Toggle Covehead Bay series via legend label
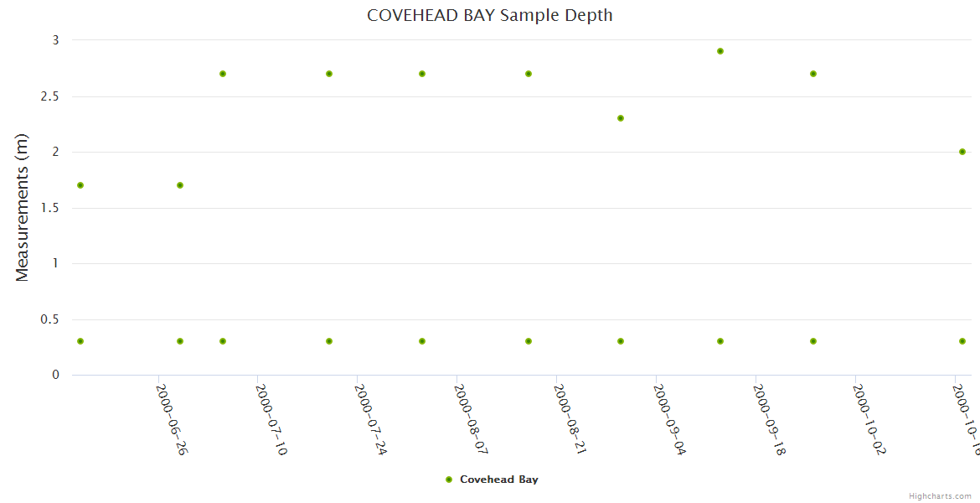Screen dimensions: 980x503 click(x=498, y=480)
